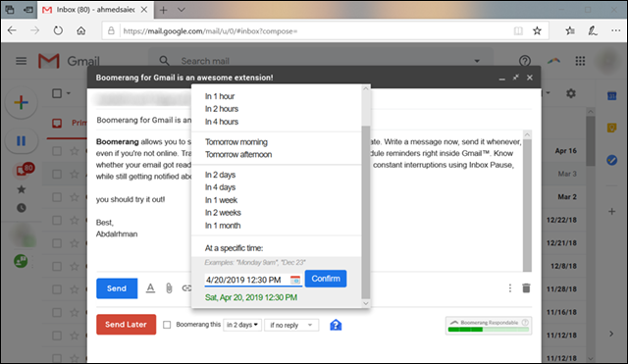This screenshot has width=628, height=364.
Task: Open a new browser tab
Action: [x=164, y=10]
